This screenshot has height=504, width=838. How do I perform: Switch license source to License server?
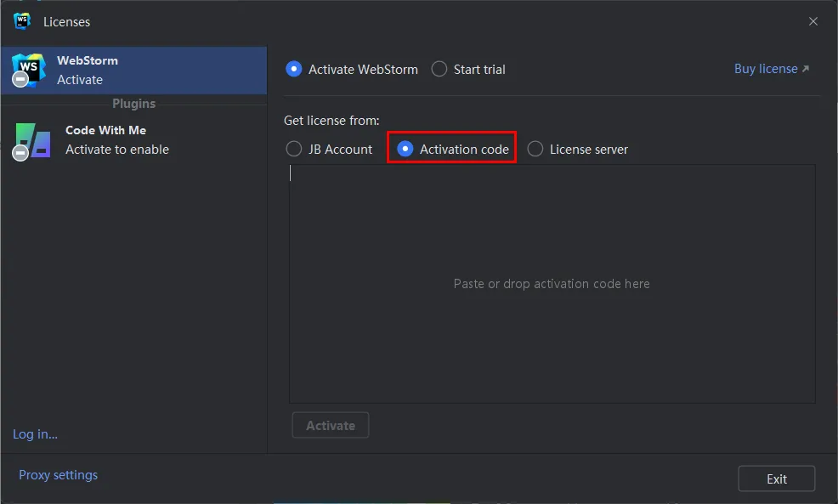coord(535,150)
